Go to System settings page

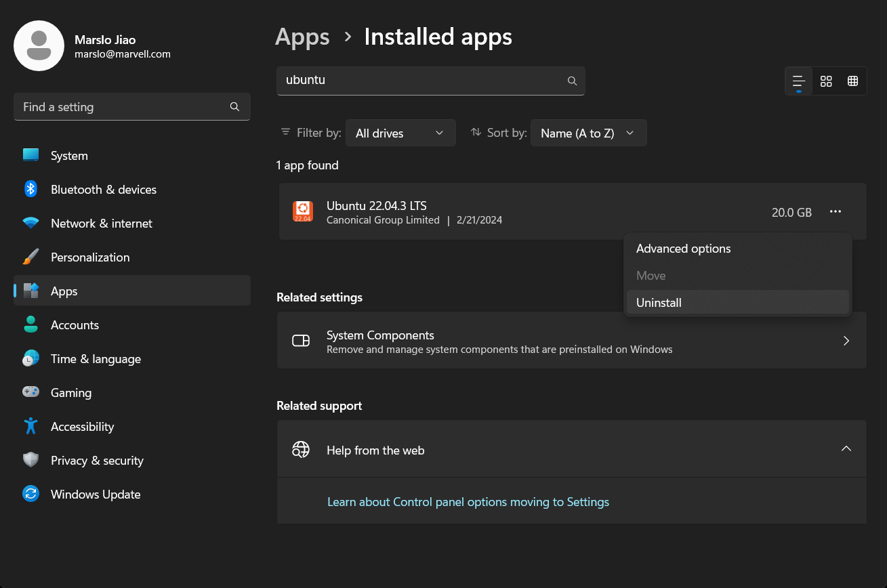(x=132, y=155)
